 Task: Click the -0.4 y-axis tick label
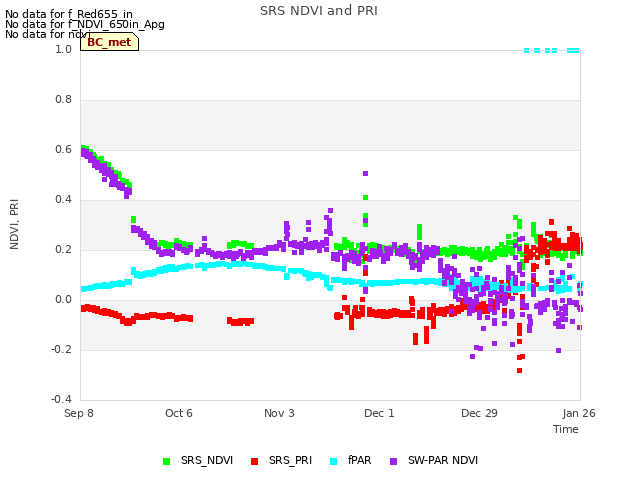pos(61,399)
